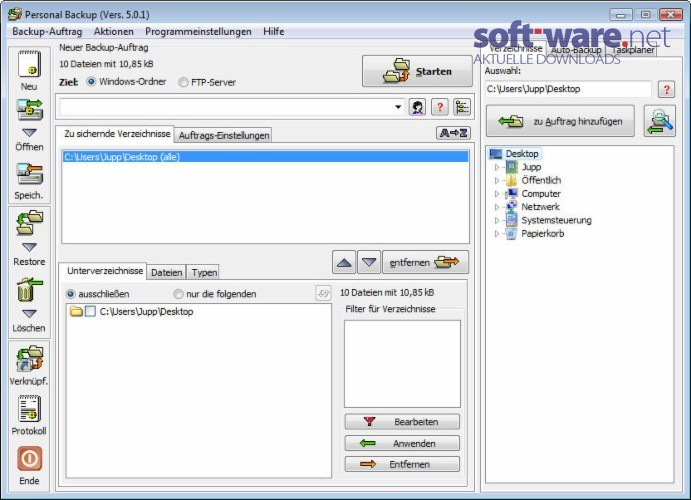Tick the checkbox for C:\Users\Jupp\Desktop subdirectory
Viewport: 691px width, 500px height.
tap(90, 311)
